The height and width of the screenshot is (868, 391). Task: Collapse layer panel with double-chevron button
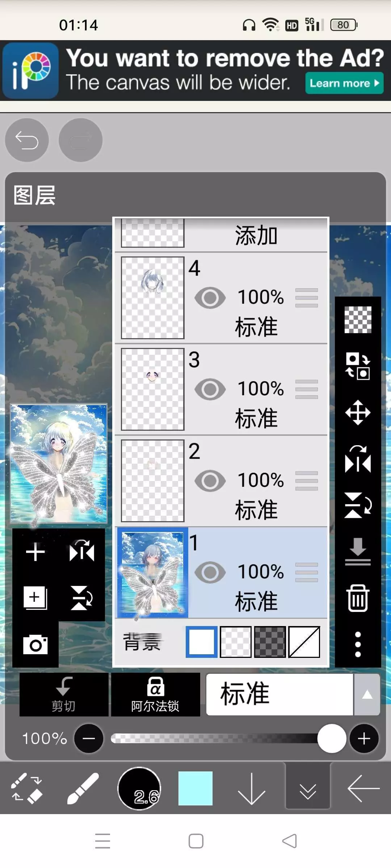pyautogui.click(x=308, y=788)
